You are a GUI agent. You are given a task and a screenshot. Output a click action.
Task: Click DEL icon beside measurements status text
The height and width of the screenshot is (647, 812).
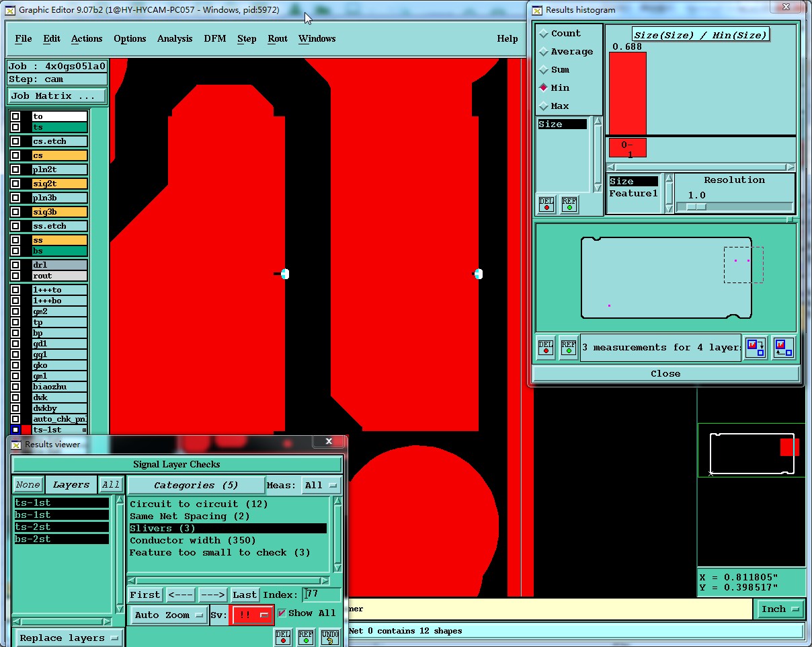(546, 347)
